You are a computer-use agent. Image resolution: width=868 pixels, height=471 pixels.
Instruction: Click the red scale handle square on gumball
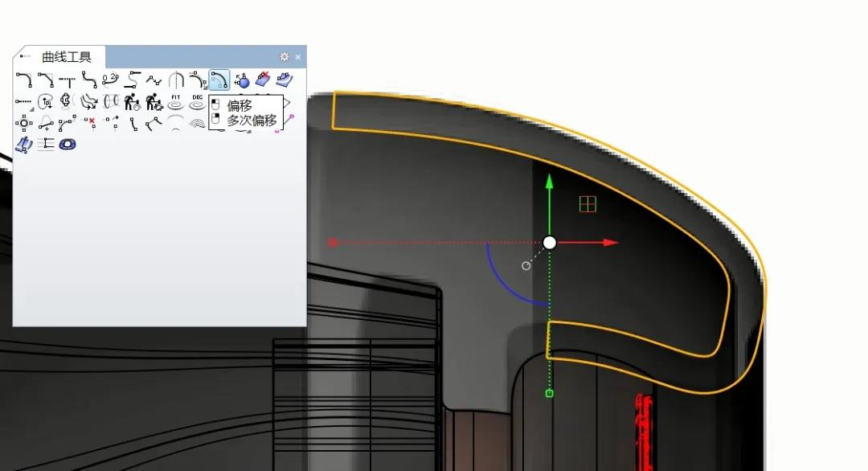tap(333, 243)
